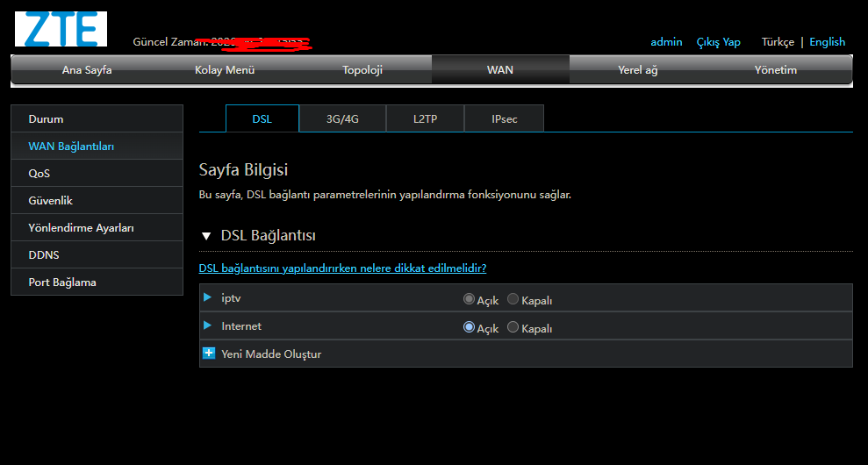Screen dimensions: 868x465
Task: Click the Sayfa Bilgisi heading
Action: [x=243, y=170]
